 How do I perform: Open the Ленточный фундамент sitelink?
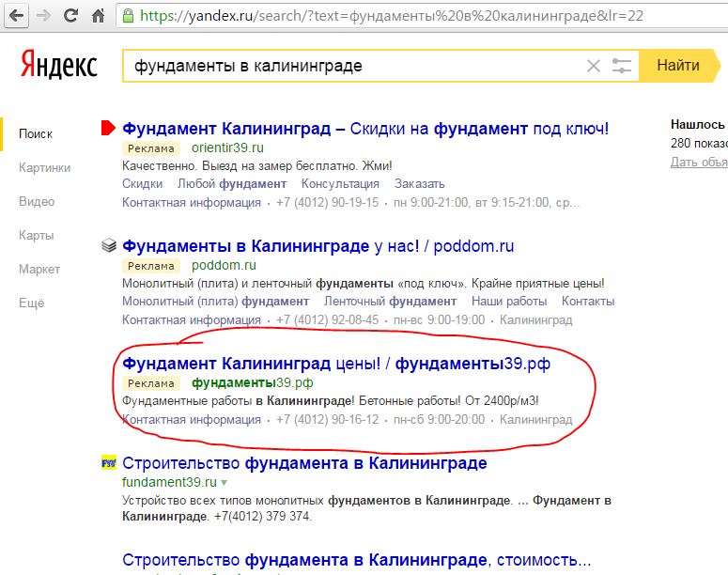coord(390,302)
